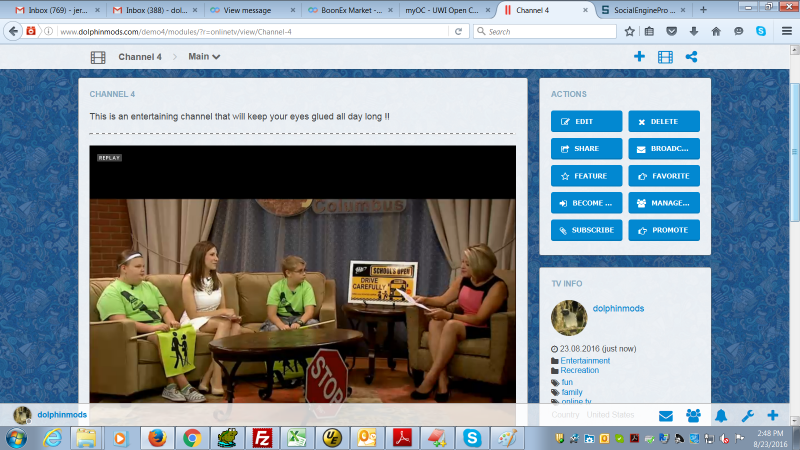This screenshot has width=800, height=450.
Task: Click the Pocket toolbar icon
Action: 671,32
